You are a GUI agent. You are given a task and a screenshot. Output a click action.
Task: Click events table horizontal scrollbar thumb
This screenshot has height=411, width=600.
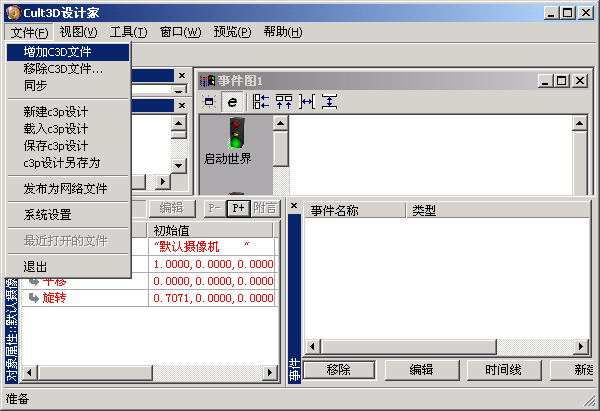pyautogui.click(x=409, y=347)
